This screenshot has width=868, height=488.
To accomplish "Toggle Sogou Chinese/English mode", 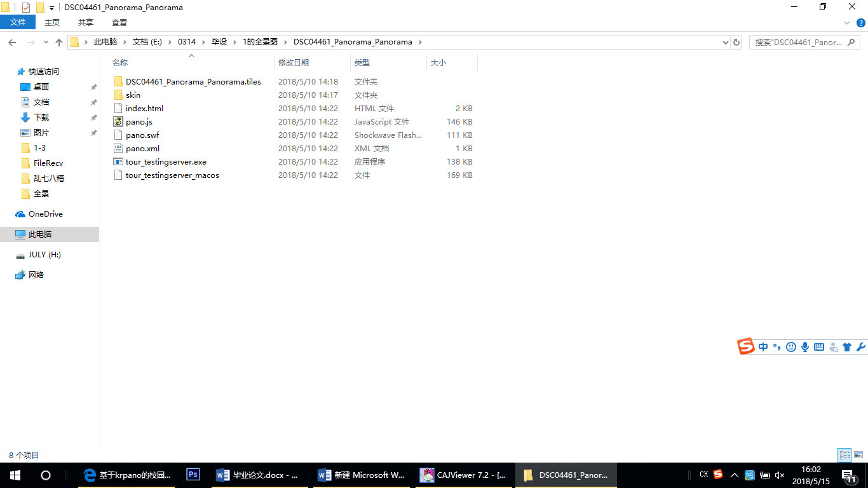I will coord(763,347).
